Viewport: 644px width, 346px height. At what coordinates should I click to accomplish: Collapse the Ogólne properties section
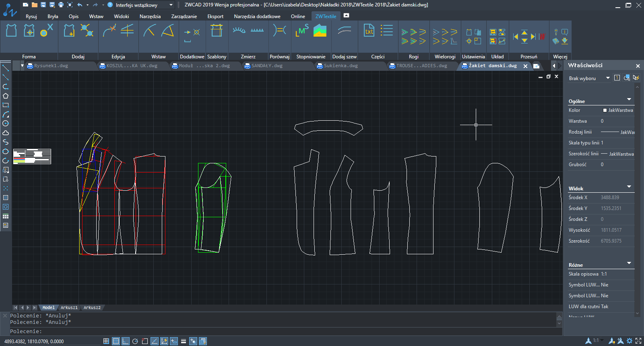click(x=629, y=99)
